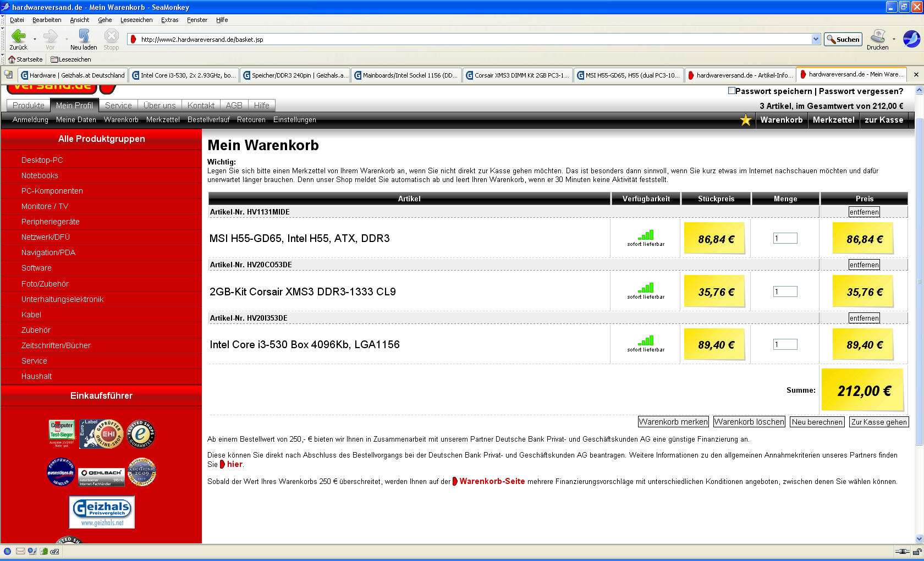Click the scrollbar down arrow
This screenshot has width=924, height=561.
click(919, 539)
